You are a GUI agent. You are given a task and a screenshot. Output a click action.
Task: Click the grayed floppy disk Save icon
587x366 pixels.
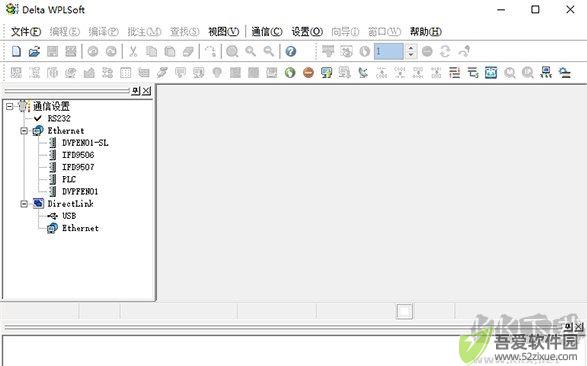pyautogui.click(x=52, y=51)
